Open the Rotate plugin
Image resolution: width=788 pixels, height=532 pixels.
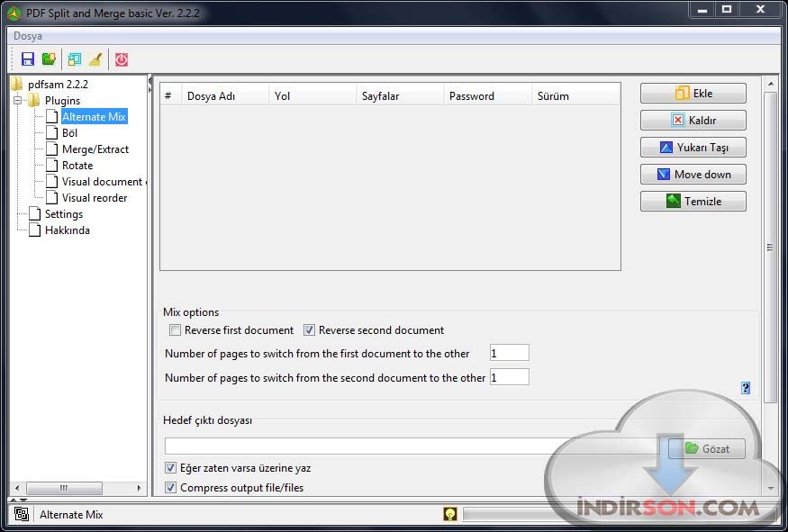pos(77,166)
